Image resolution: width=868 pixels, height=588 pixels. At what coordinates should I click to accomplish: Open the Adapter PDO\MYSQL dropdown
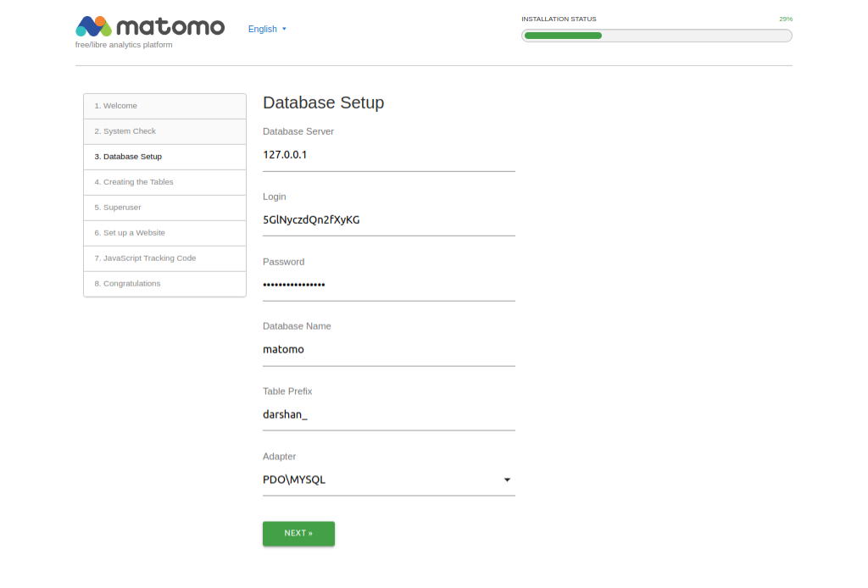pyautogui.click(x=388, y=480)
